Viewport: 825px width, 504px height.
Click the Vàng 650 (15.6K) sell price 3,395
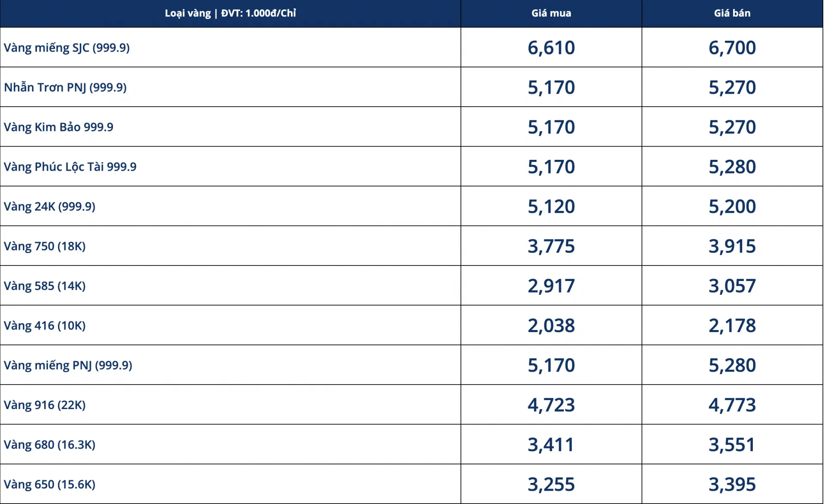tap(732, 484)
